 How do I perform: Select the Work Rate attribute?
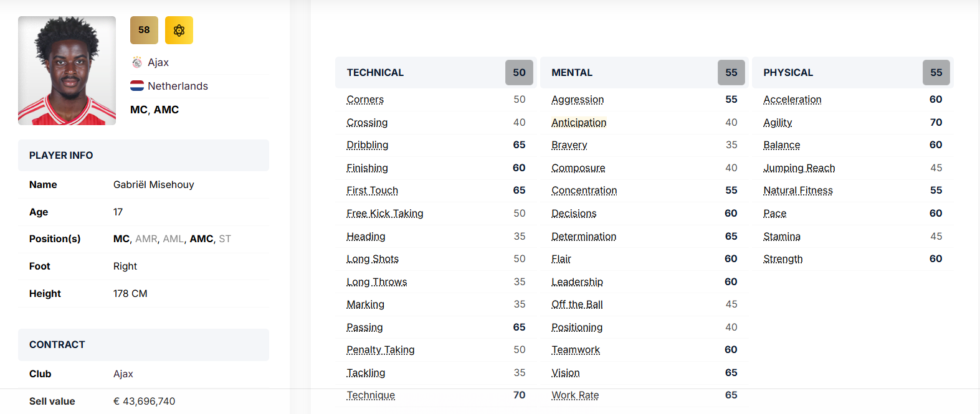pos(575,395)
